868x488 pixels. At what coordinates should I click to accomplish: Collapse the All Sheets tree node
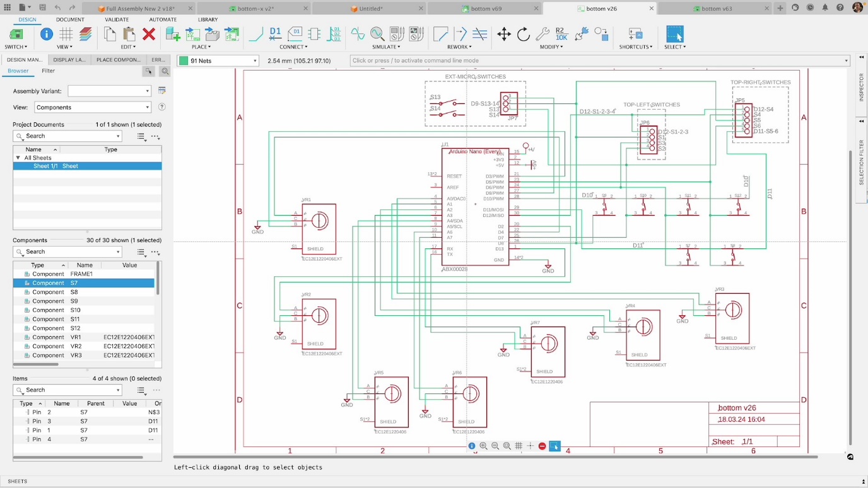pos(18,158)
